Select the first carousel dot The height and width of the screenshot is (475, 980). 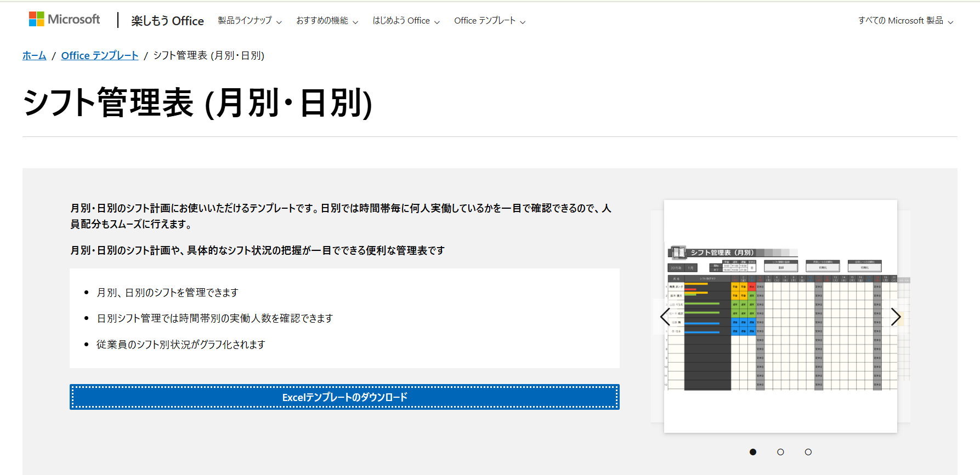(753, 452)
